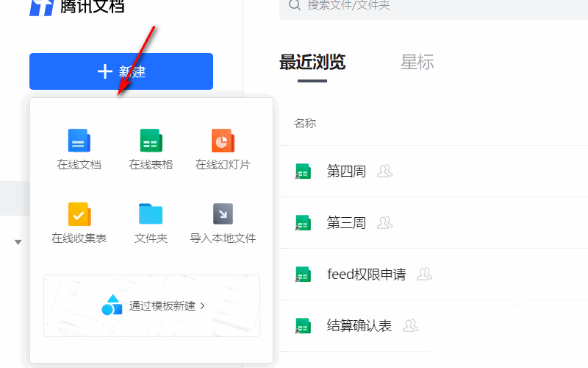Click the shared users icon beside feed权限申请
The image size is (588, 368).
point(425,274)
